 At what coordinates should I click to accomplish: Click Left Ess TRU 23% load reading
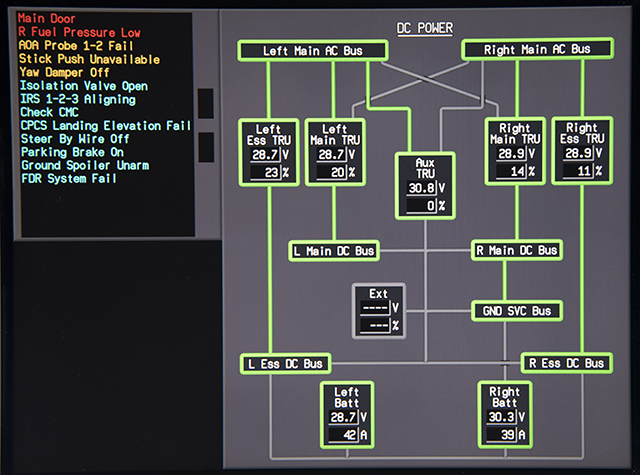click(265, 173)
